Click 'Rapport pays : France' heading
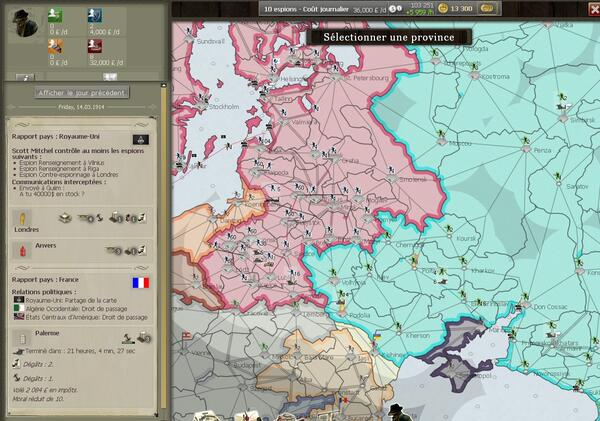The height and width of the screenshot is (421, 600). (x=45, y=280)
